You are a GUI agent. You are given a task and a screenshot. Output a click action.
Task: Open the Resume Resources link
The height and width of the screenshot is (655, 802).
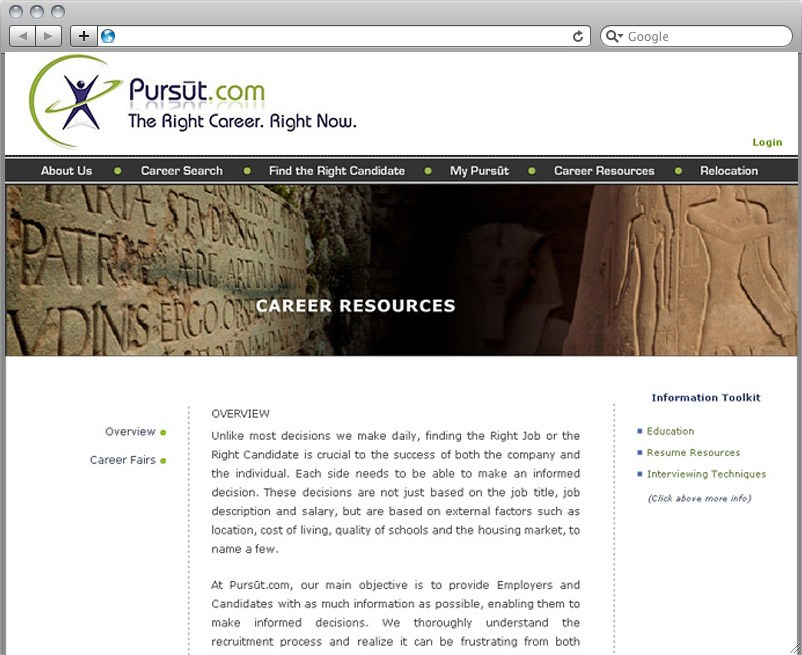pyautogui.click(x=693, y=453)
